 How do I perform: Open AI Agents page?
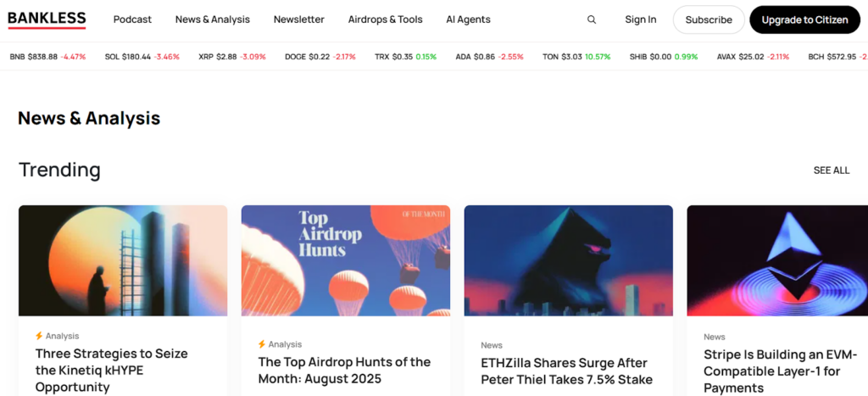(x=468, y=20)
